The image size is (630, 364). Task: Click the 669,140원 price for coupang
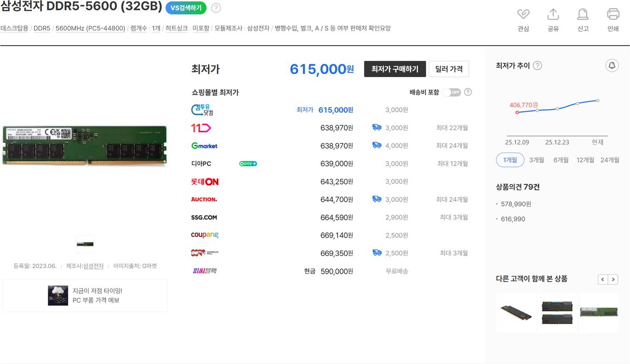point(337,235)
